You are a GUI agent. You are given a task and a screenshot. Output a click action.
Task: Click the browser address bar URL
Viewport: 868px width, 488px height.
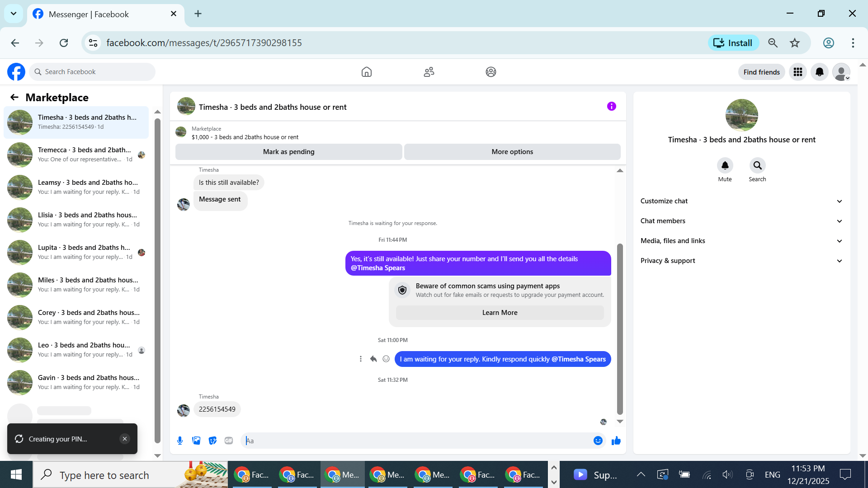tap(204, 43)
